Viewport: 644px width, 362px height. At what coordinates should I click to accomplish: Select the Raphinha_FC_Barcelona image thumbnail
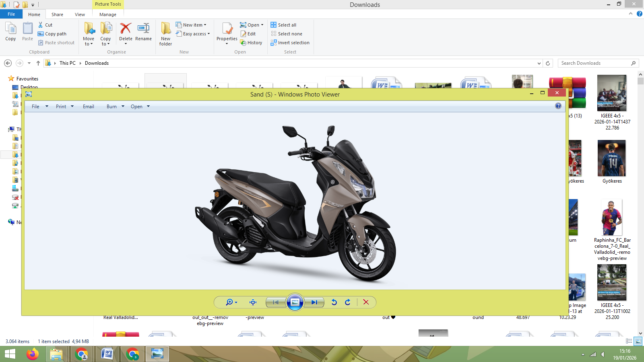tap(612, 217)
